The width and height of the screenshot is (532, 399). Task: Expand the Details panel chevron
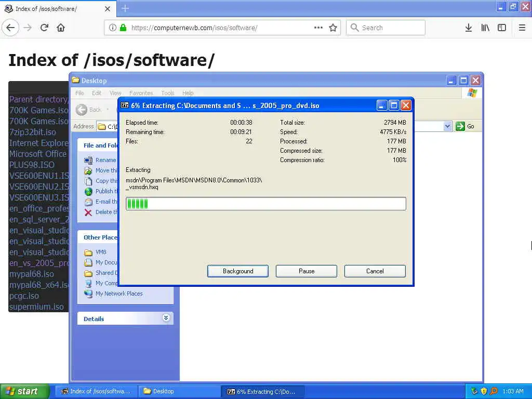tap(166, 318)
